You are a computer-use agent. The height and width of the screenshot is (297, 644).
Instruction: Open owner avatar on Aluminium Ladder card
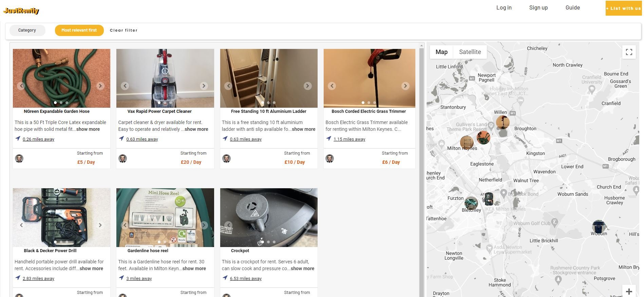[x=226, y=158]
